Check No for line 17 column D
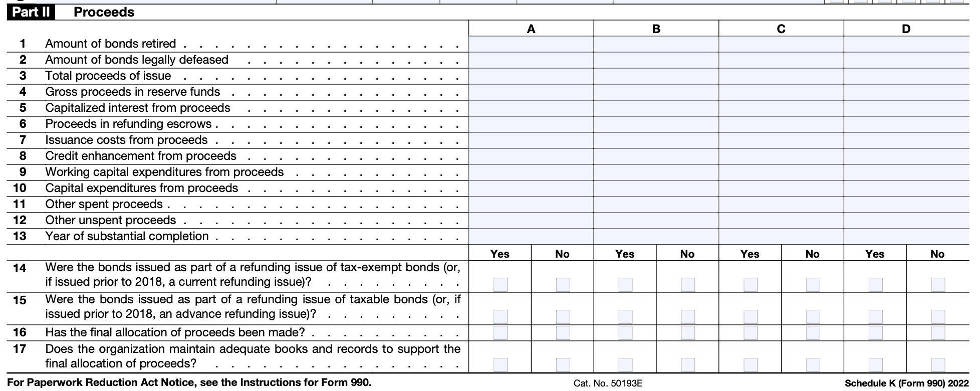This screenshot has height=391, width=980. coord(937,364)
